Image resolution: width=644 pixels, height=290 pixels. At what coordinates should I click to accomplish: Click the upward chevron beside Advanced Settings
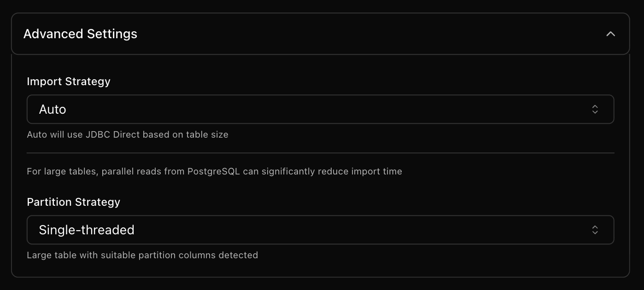pos(611,34)
